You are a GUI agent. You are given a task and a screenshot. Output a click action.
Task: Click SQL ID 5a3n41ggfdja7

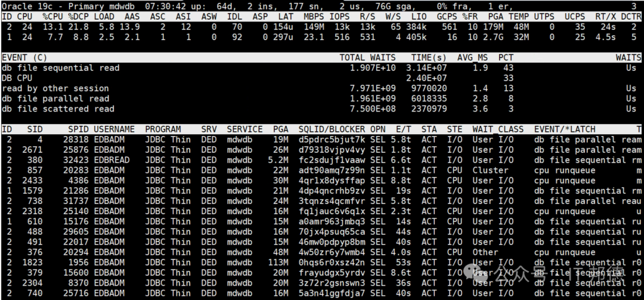click(x=332, y=293)
